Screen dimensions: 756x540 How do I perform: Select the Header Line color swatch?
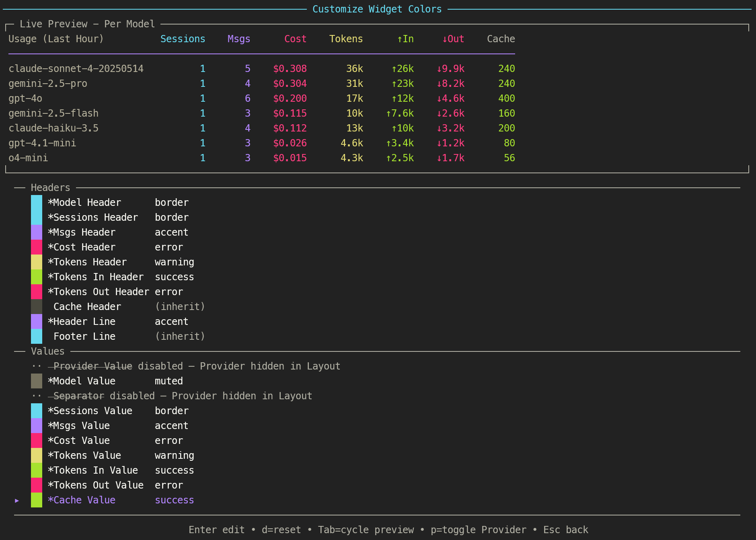coord(37,322)
